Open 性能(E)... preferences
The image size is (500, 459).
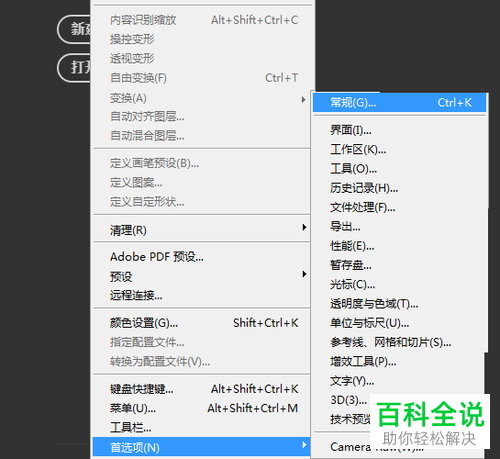[399, 246]
